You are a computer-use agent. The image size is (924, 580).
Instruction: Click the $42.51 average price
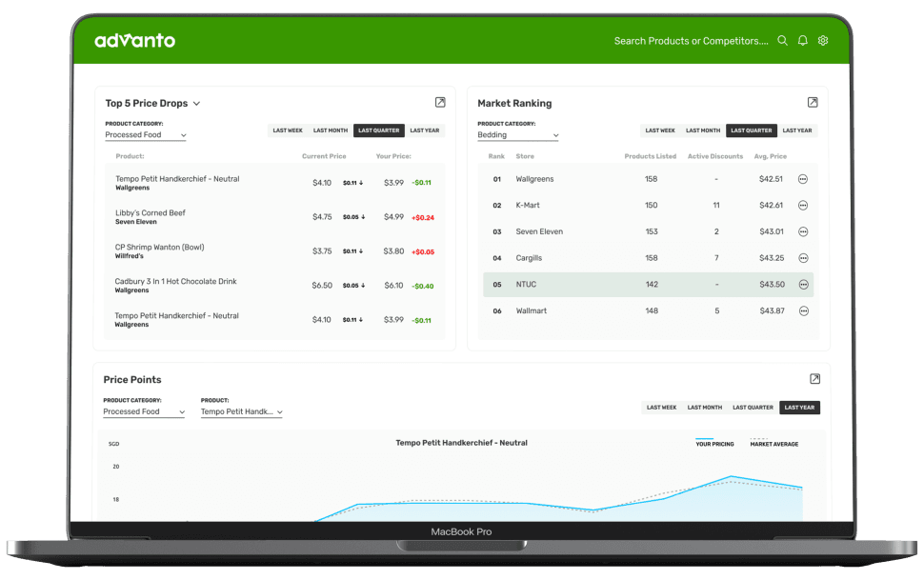click(771, 179)
